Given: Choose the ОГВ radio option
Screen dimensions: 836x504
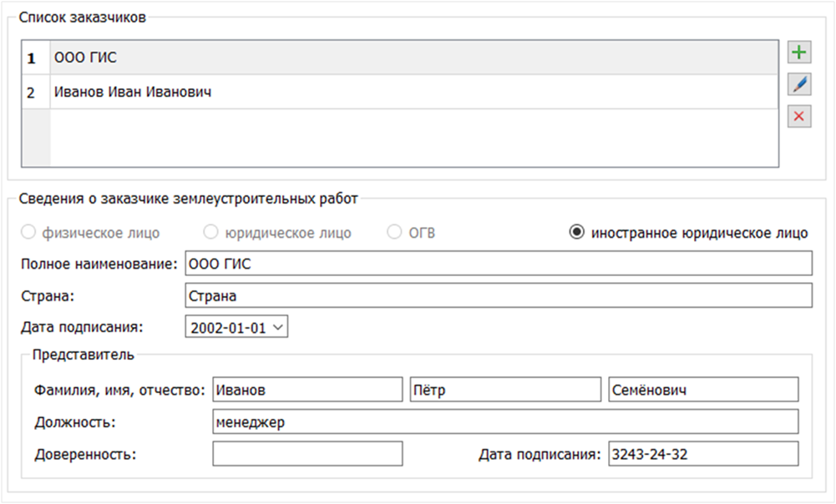Looking at the screenshot, I should tap(394, 233).
